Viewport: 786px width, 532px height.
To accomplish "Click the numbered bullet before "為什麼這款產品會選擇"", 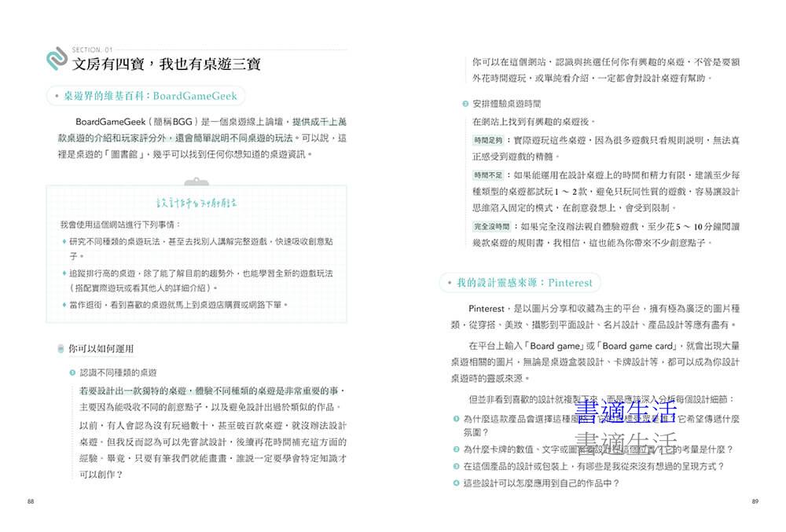I will (x=456, y=419).
